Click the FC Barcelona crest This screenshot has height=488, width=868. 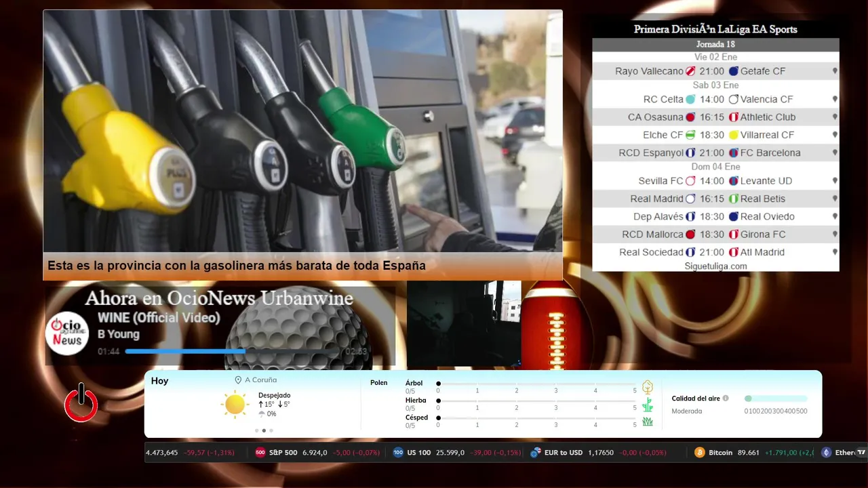click(734, 152)
